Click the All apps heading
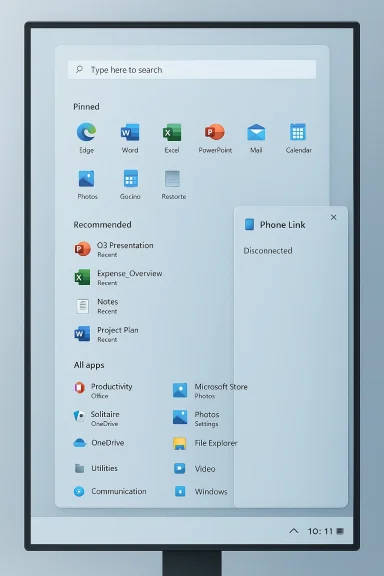The image size is (384, 576). [x=89, y=365]
